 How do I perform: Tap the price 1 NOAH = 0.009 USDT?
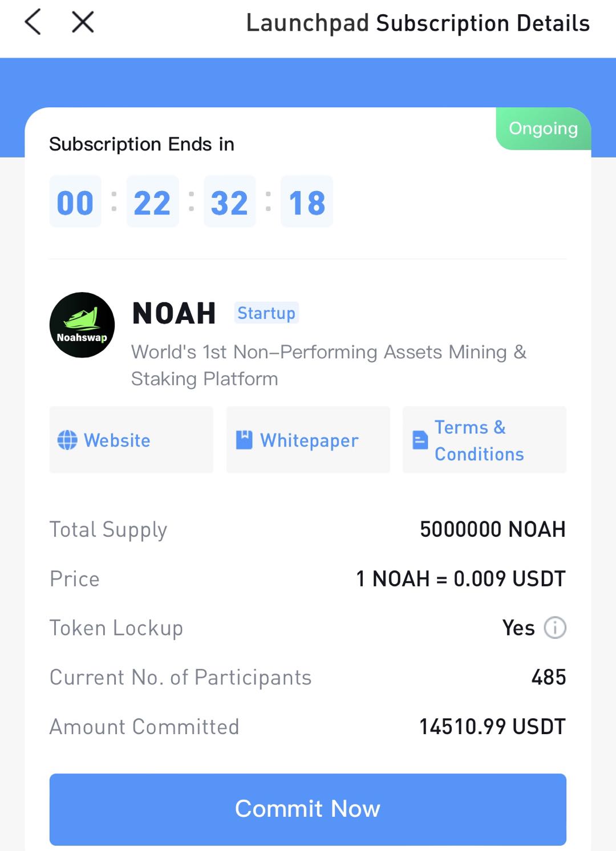[x=460, y=579]
